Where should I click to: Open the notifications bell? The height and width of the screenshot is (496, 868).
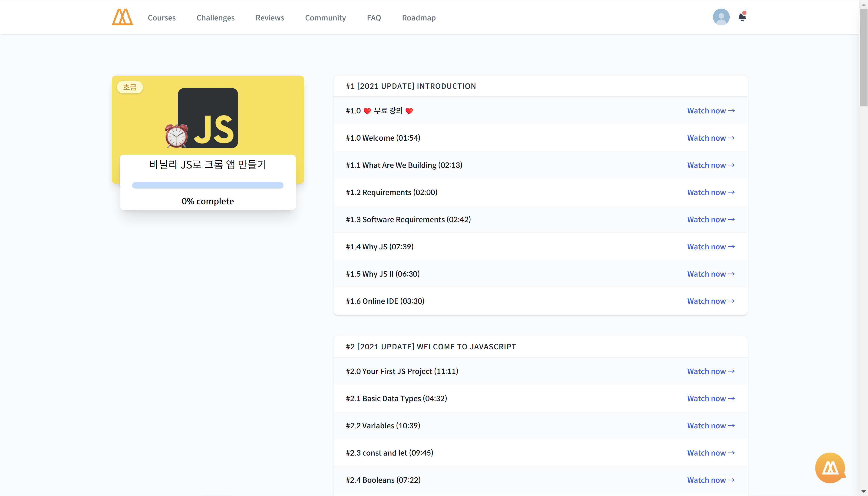click(x=742, y=17)
